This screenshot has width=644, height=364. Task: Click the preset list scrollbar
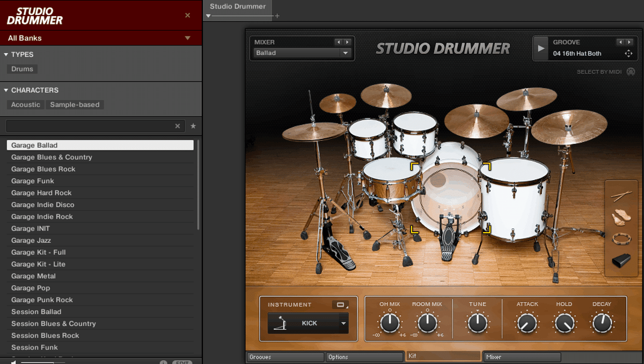(199, 184)
